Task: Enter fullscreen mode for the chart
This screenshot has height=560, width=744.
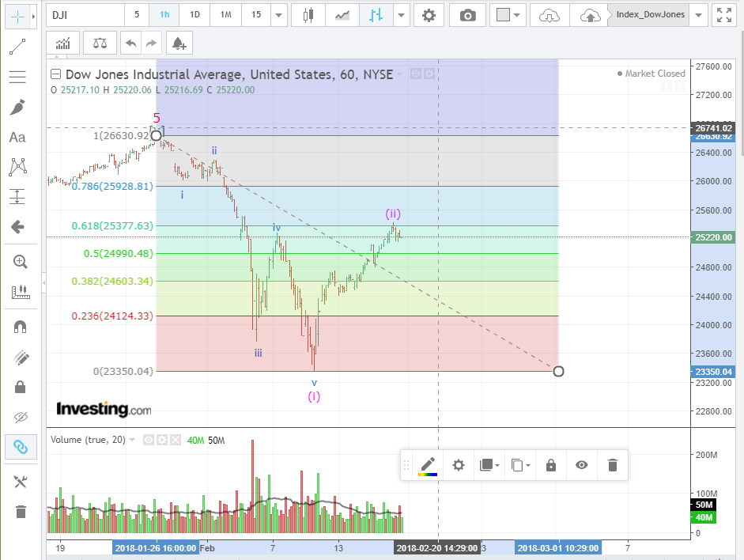Action: 724,15
